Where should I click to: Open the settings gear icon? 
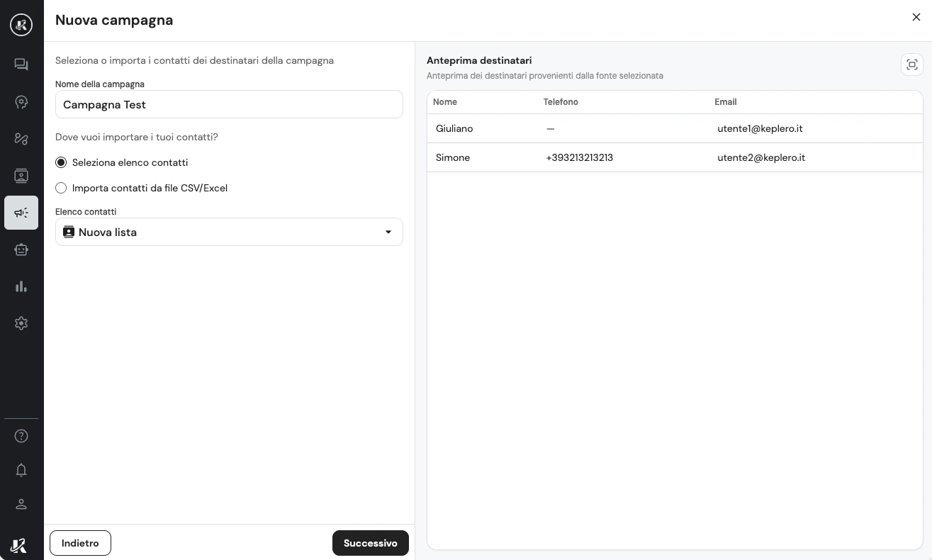[x=21, y=323]
